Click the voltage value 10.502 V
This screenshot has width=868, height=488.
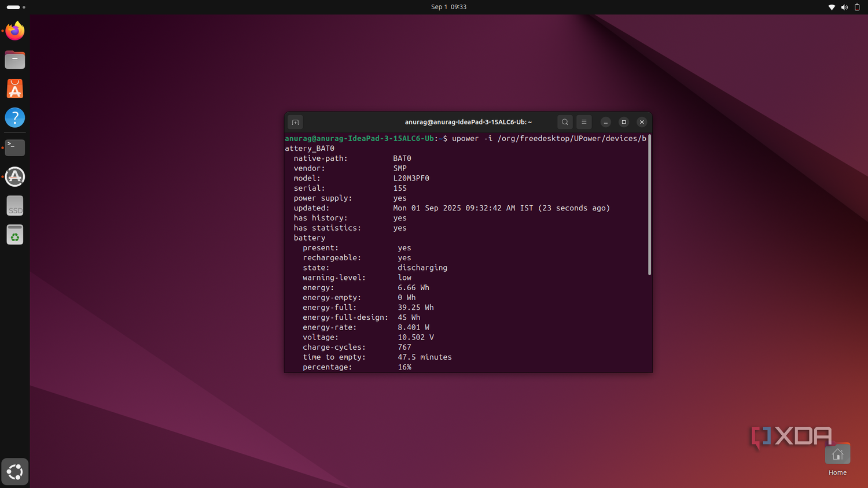tap(415, 337)
